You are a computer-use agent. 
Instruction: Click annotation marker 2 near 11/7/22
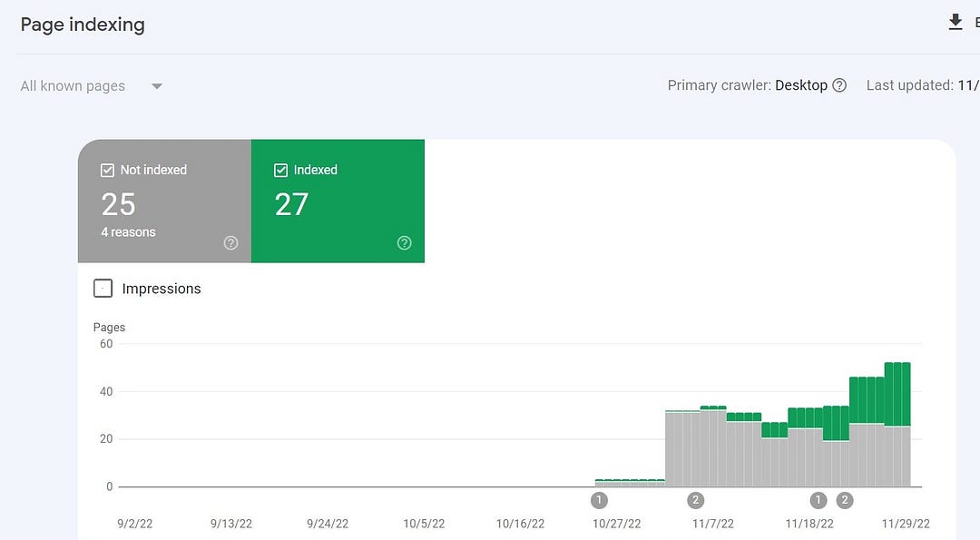click(x=695, y=500)
